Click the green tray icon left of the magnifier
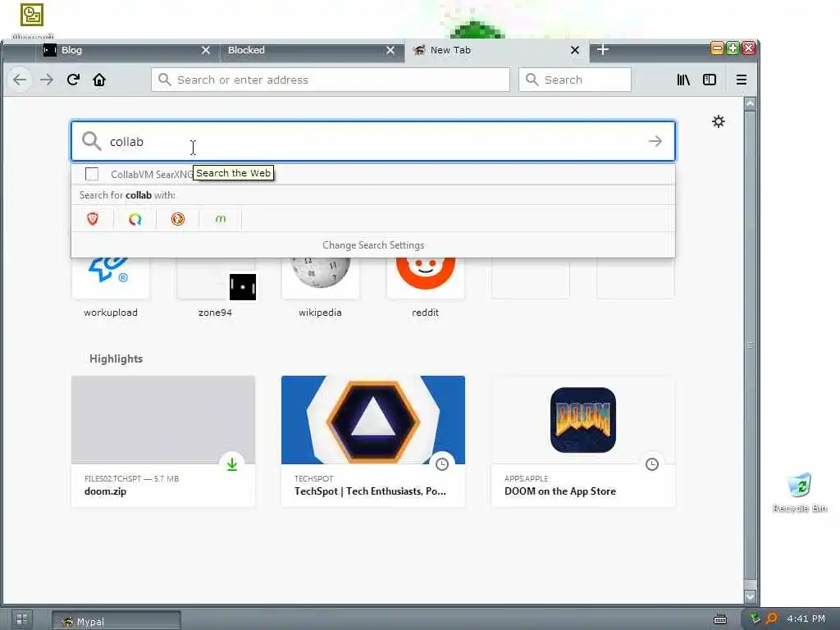Screen dimensions: 840x630 (x=755, y=619)
